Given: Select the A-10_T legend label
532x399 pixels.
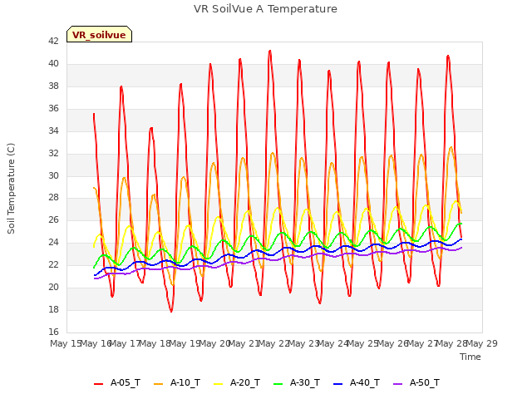Looking at the screenshot, I should pos(185,383).
